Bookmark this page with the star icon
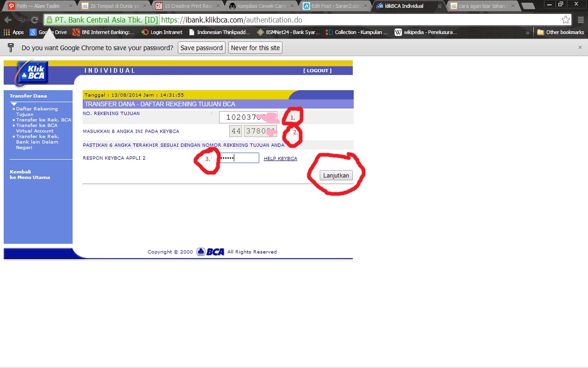The image size is (588, 368). coord(565,20)
